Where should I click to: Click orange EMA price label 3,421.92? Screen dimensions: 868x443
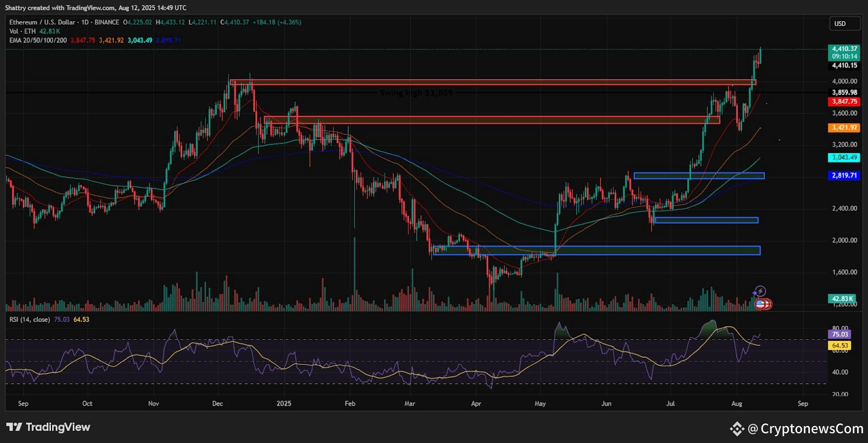(844, 128)
